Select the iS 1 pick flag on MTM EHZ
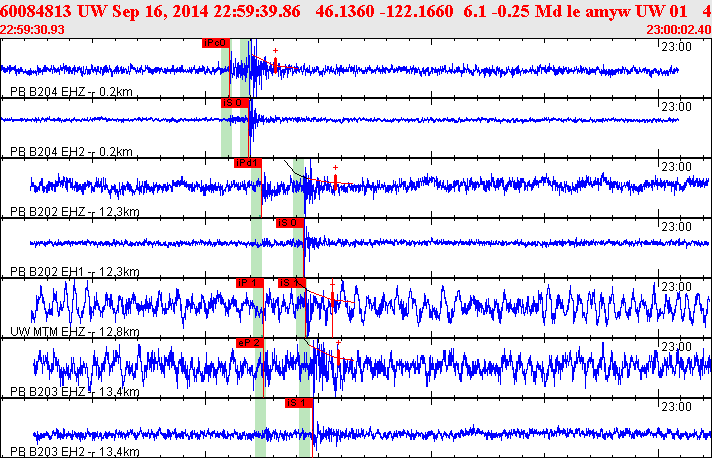The height and width of the screenshot is (458, 712). 292,282
